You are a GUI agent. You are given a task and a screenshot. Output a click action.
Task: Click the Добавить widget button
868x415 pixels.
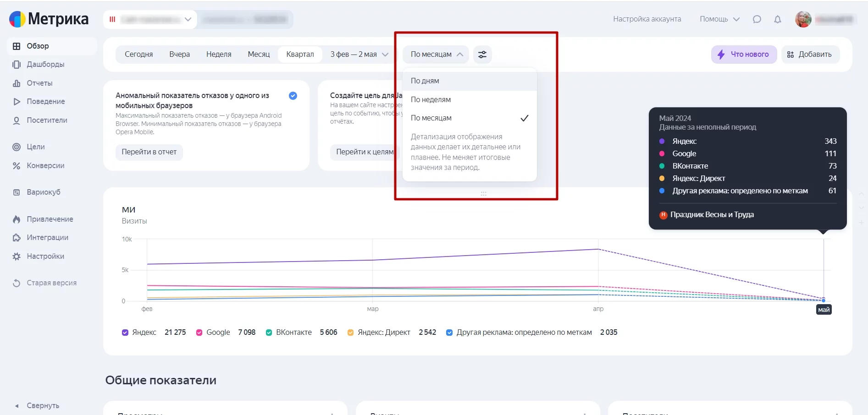[x=810, y=54]
